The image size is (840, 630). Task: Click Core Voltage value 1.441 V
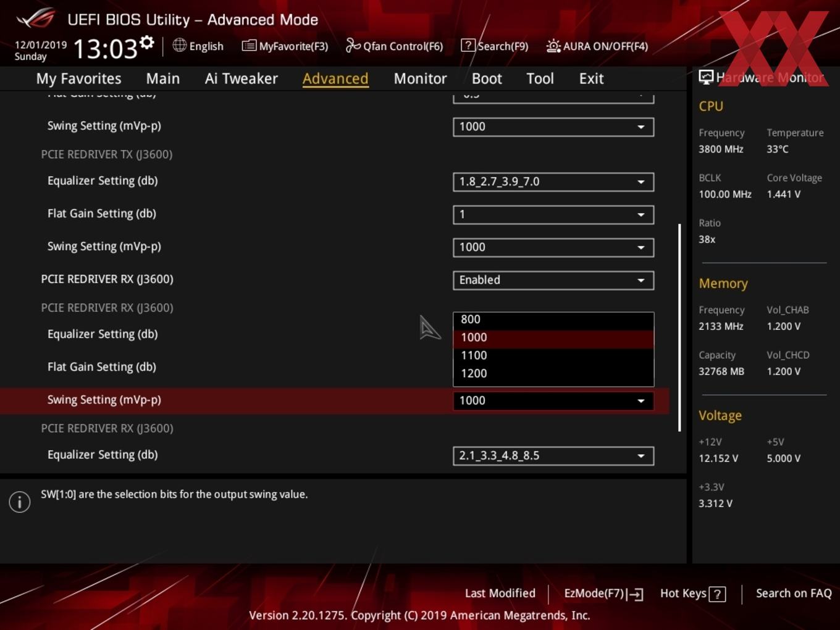click(783, 194)
